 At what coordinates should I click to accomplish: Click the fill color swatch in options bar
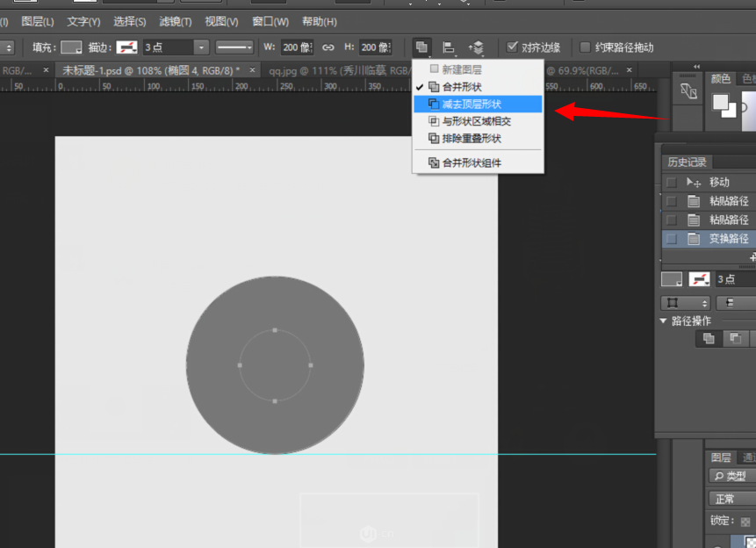[71, 47]
